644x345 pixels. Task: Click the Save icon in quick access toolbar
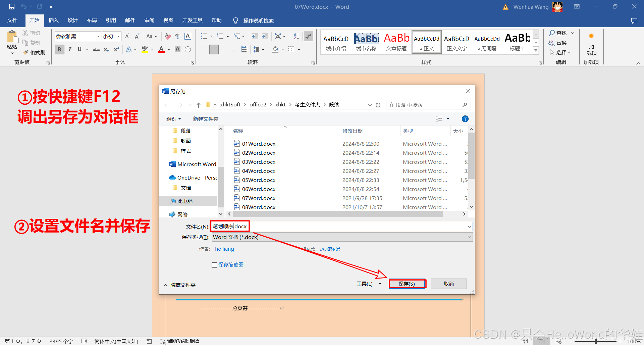click(x=12, y=7)
